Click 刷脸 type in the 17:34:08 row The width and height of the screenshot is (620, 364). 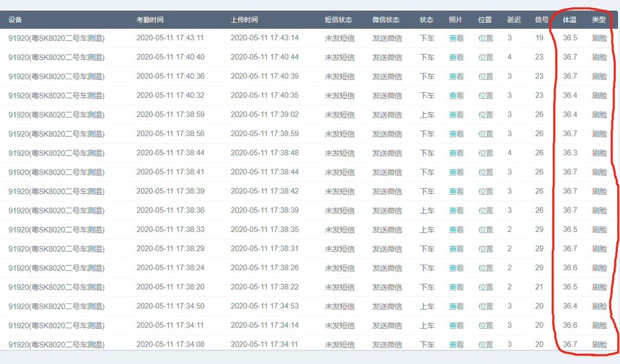pyautogui.click(x=599, y=345)
